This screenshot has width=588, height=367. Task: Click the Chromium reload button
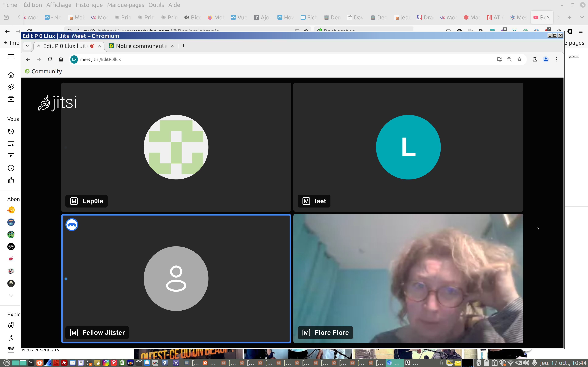(50, 59)
